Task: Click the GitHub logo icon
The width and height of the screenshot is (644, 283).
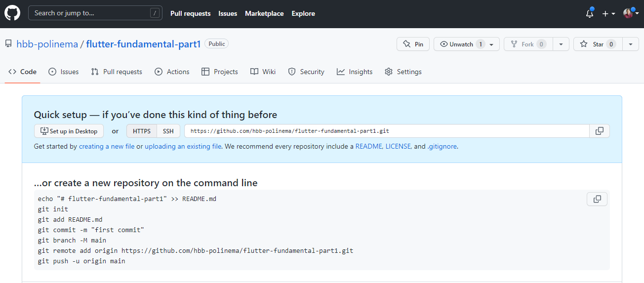Action: pos(12,13)
